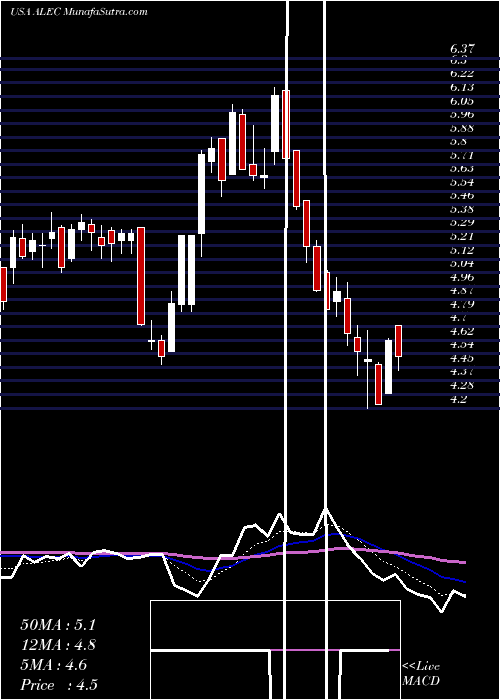Click the 4.2 price axis label
Viewport: 500px width, 700px height.
pyautogui.click(x=459, y=399)
